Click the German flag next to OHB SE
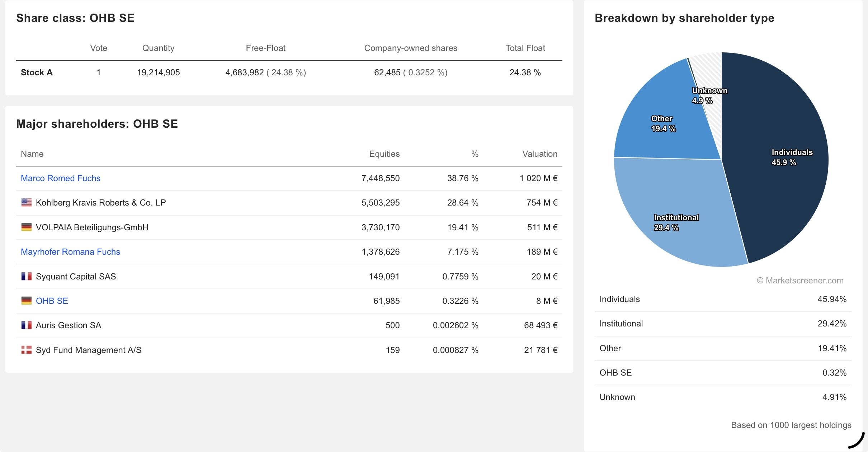Viewport: 868px width, 452px height. [x=26, y=301]
